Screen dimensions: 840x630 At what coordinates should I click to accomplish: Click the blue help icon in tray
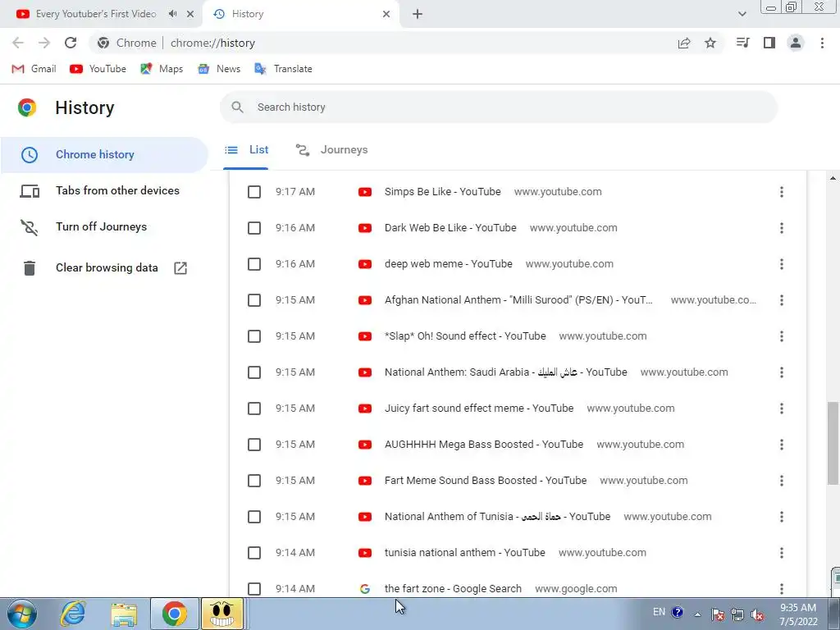677,612
